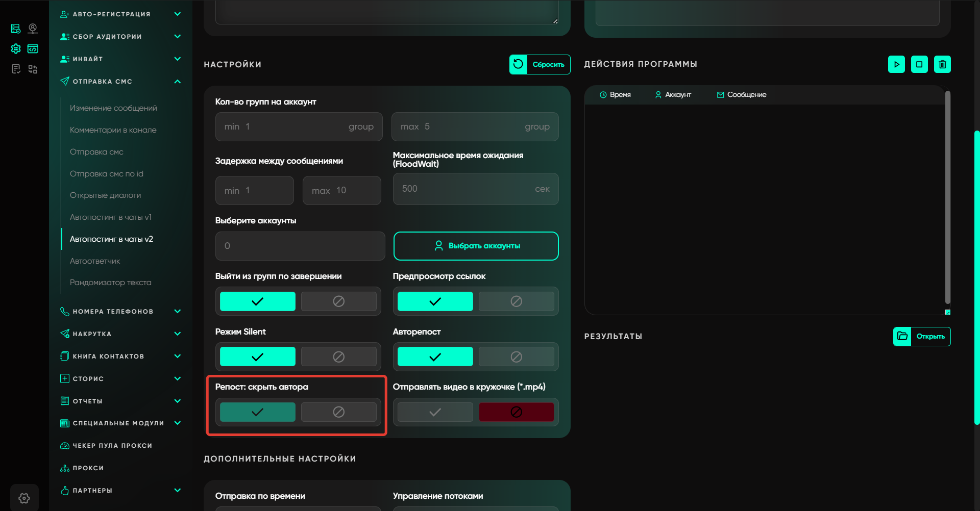Click the QR scan icon in left rail

33,69
